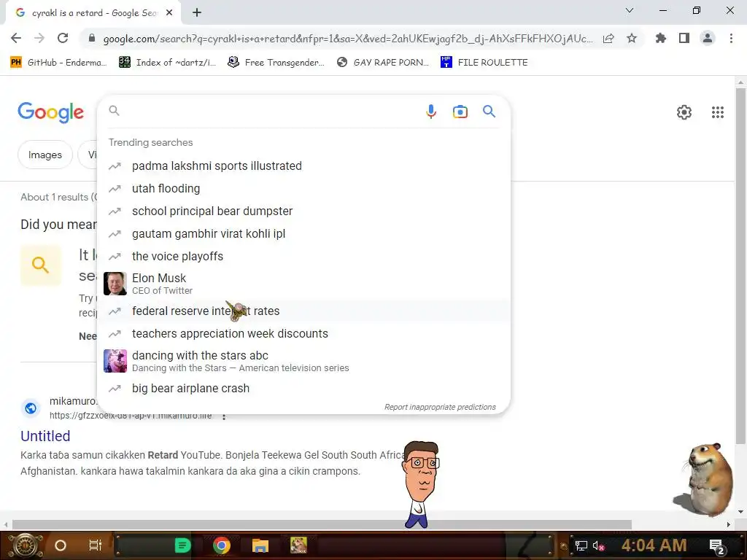
Task: Click the Elon Musk thumbnail photo
Action: click(115, 284)
